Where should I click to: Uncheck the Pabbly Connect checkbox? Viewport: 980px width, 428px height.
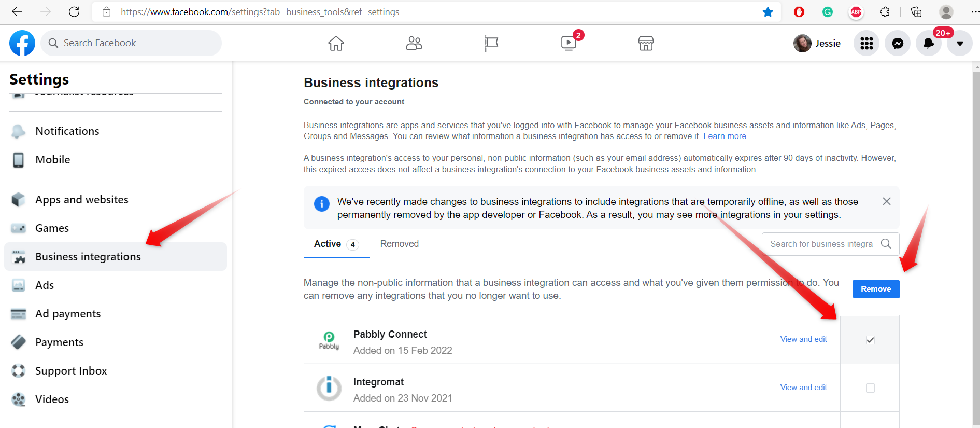[870, 340]
